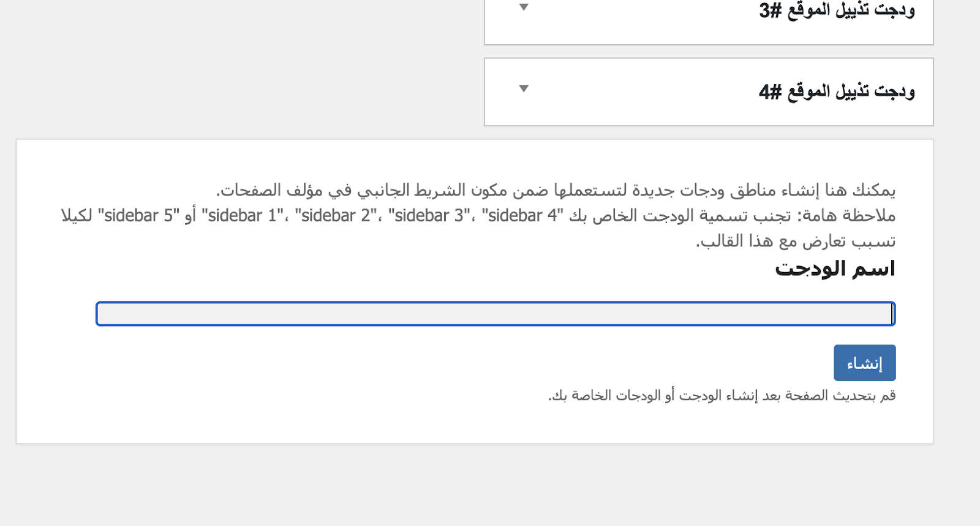Click the sentence starting 'يمكنك هنا إنشاء'

point(556,191)
